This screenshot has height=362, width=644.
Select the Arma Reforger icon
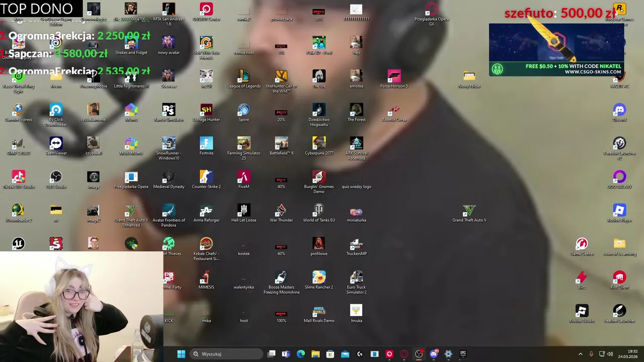[206, 213]
